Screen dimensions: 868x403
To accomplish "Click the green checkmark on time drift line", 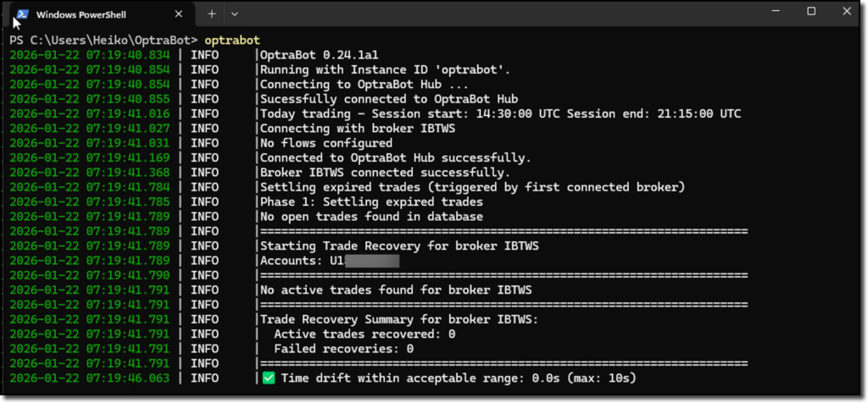I will [268, 378].
